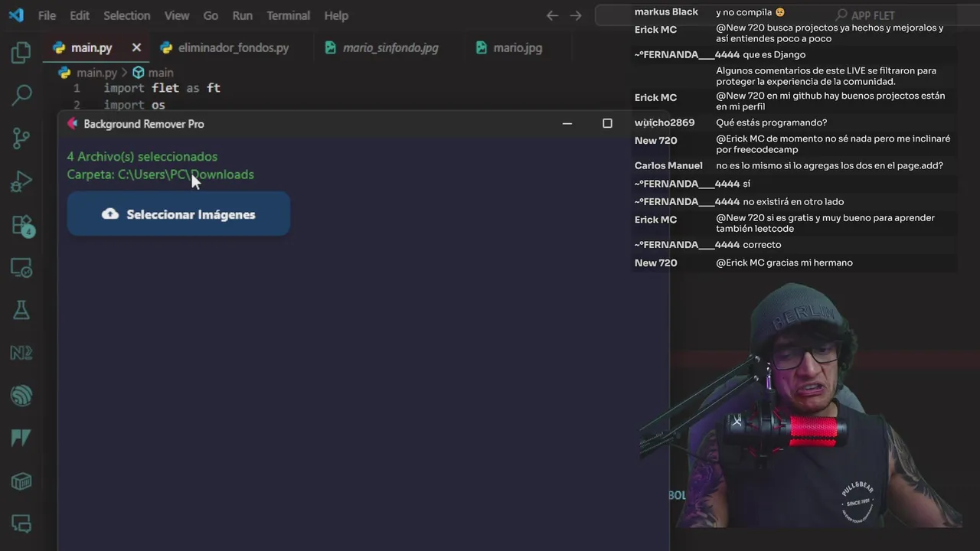Viewport: 980px width, 551px height.
Task: Click the VS Code logo icon
Action: pyautogui.click(x=15, y=15)
